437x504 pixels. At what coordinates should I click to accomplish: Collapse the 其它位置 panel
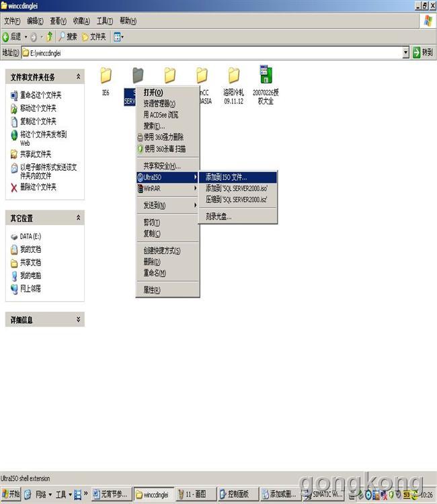(x=78, y=218)
